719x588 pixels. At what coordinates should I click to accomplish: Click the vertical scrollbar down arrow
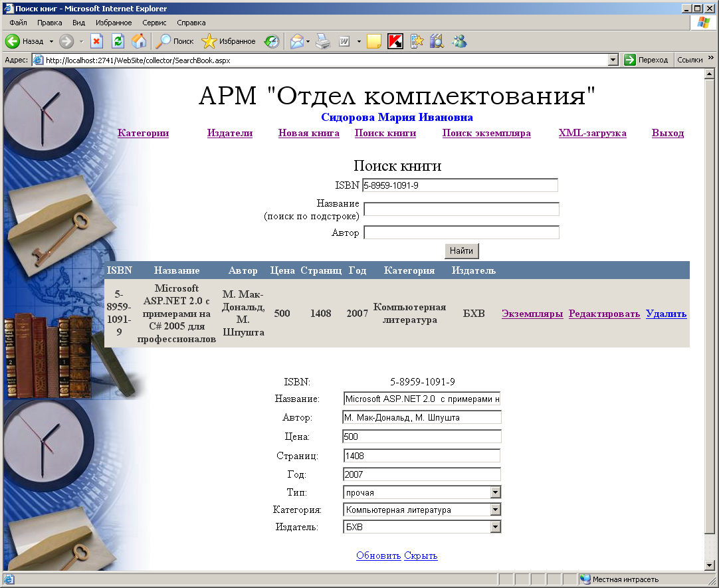(710, 565)
